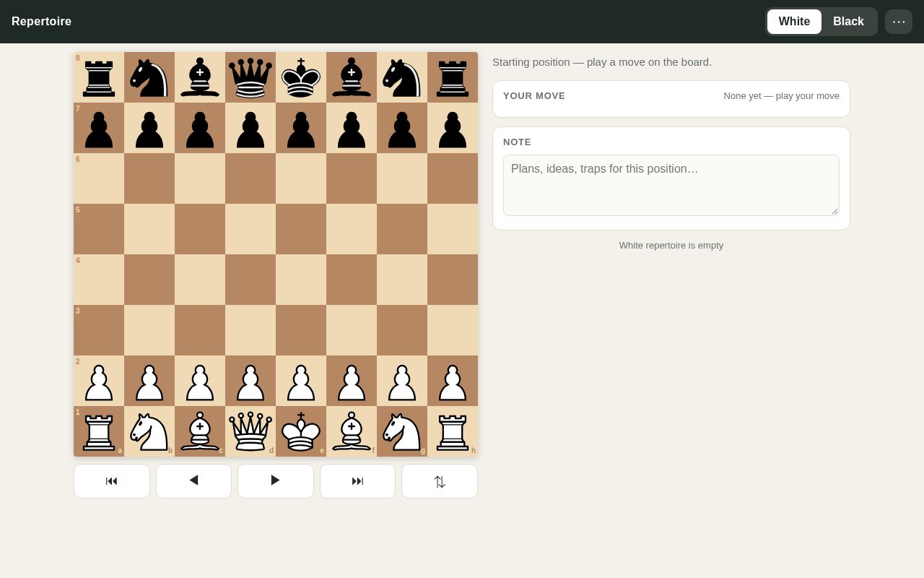Click the empty c3 square
924x578 pixels.
(x=200, y=330)
